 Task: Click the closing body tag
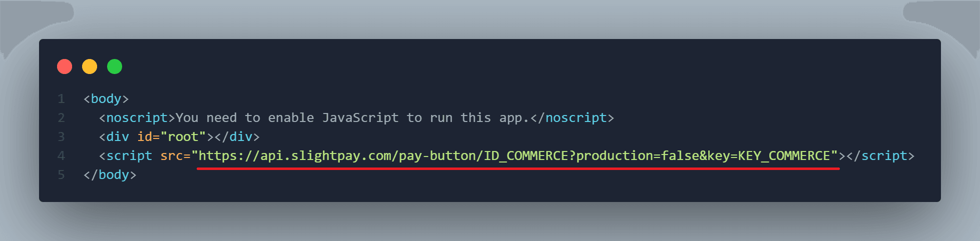[110, 175]
